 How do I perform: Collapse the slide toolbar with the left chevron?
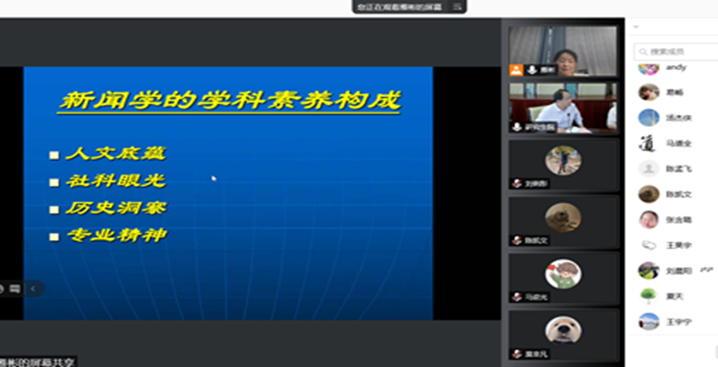(x=33, y=289)
